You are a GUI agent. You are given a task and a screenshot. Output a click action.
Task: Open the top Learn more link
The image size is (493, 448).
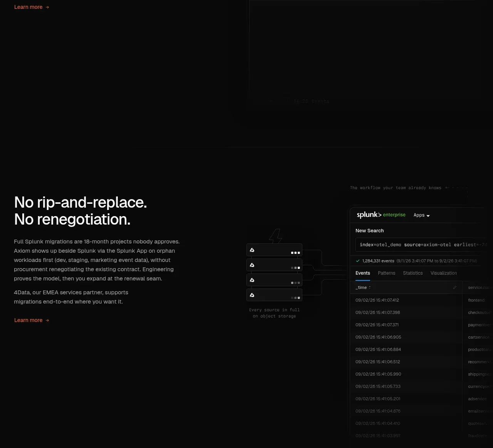click(32, 7)
